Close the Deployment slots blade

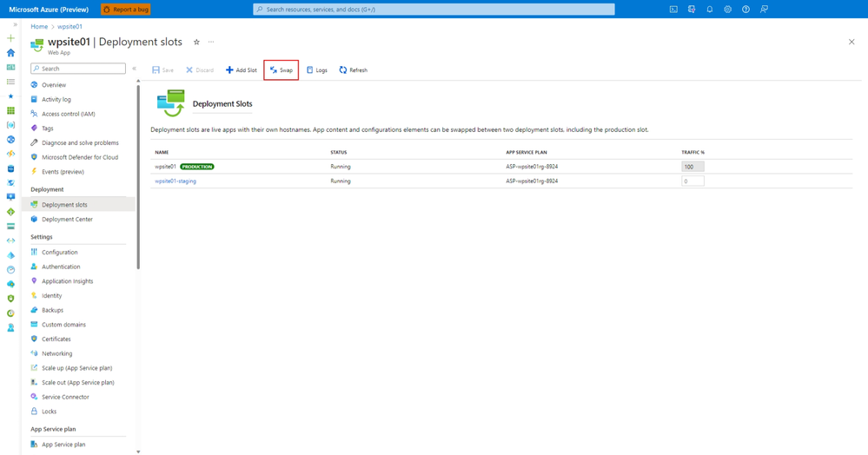click(851, 42)
